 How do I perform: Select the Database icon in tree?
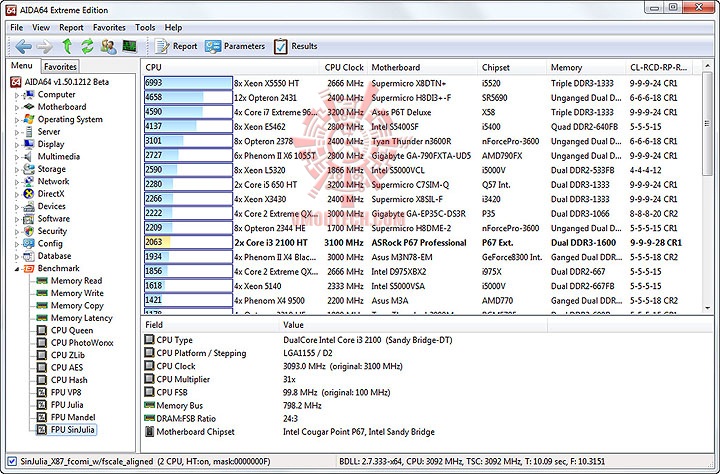(x=28, y=256)
